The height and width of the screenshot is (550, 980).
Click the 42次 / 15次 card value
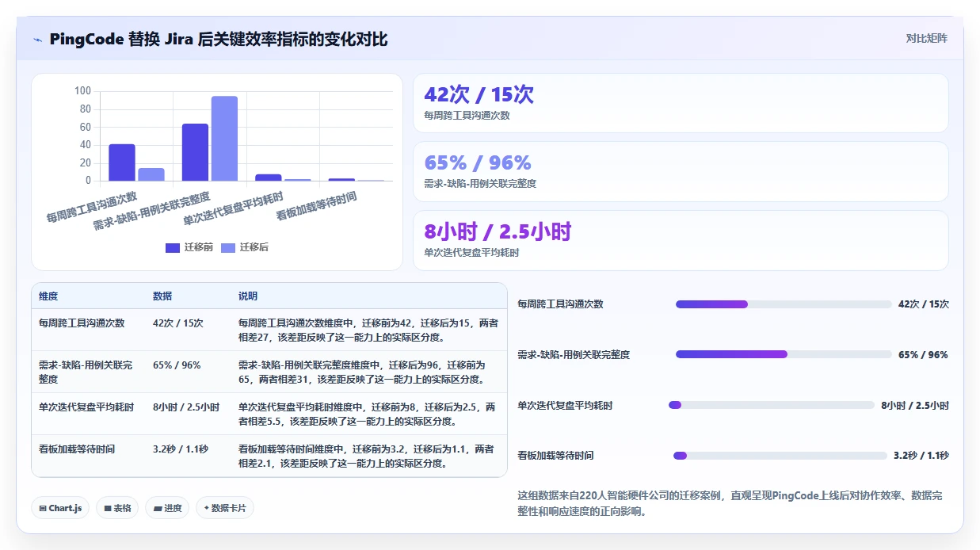(x=479, y=95)
